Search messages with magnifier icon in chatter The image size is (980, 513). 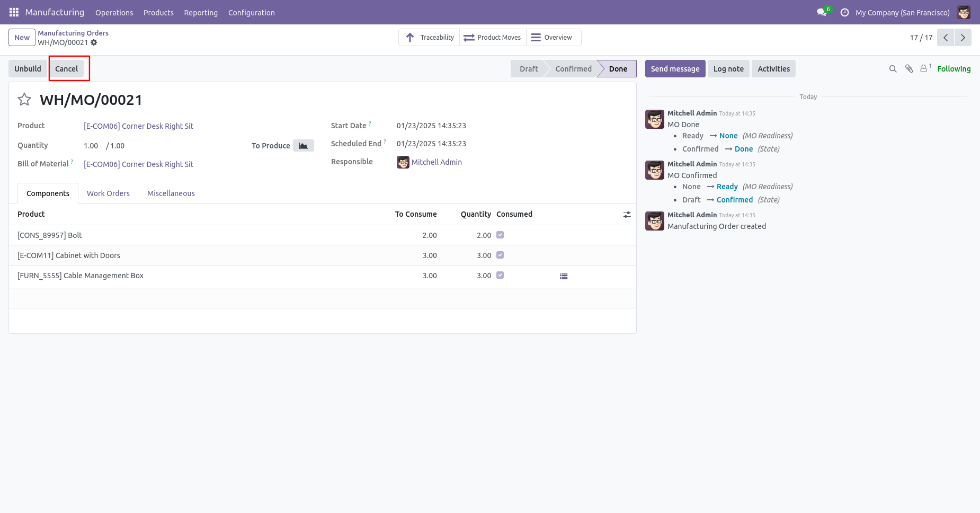tap(893, 69)
